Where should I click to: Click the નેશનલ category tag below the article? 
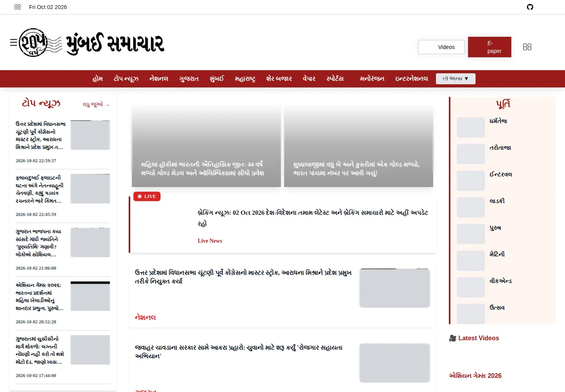coord(146,317)
